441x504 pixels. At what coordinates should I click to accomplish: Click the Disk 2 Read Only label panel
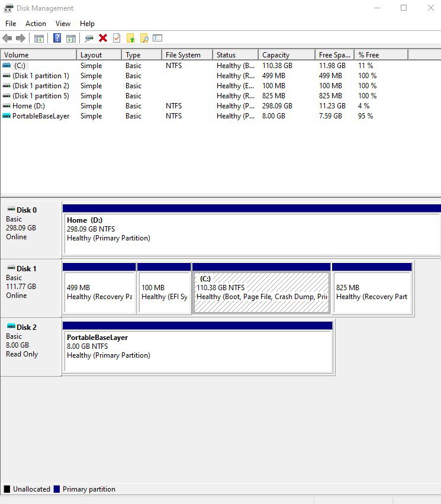(x=31, y=347)
